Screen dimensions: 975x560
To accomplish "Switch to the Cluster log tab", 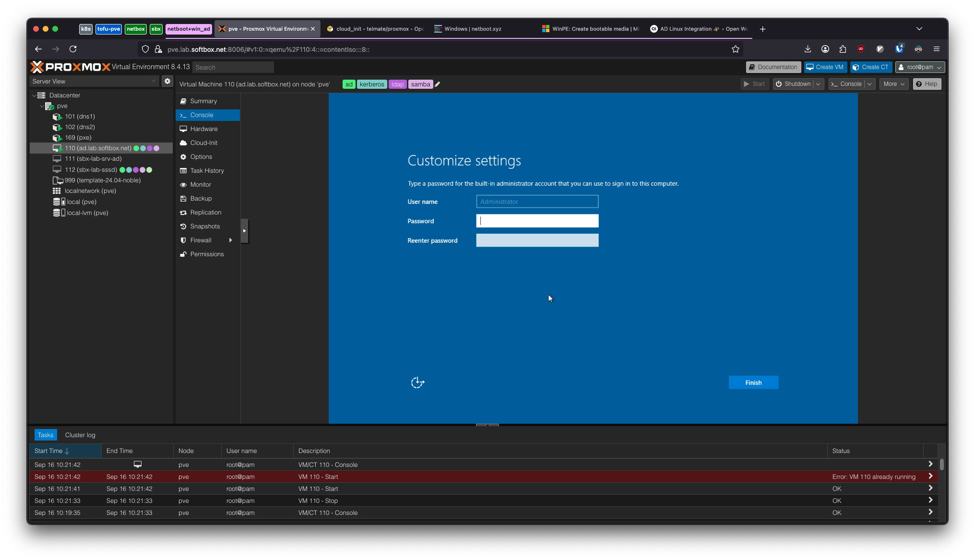I will pos(80,435).
